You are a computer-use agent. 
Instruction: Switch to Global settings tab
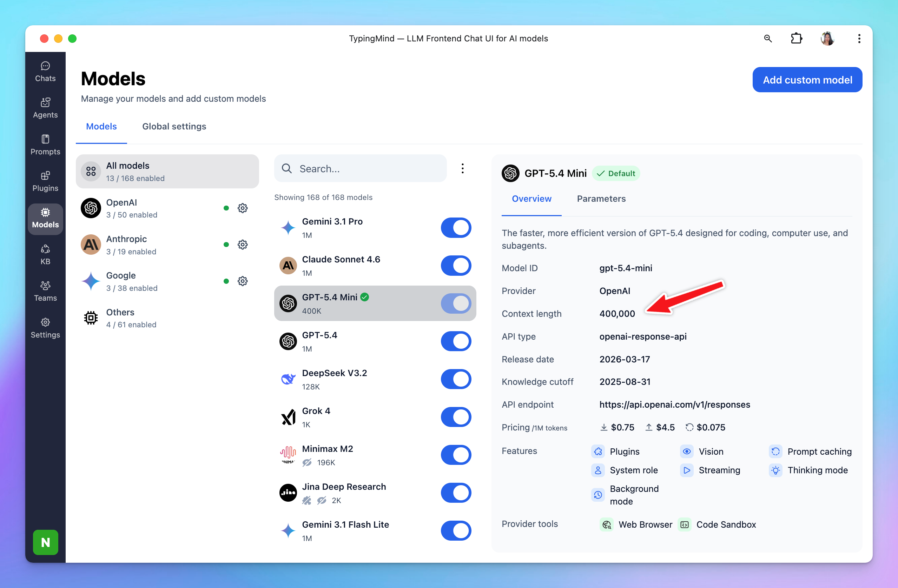[174, 126]
